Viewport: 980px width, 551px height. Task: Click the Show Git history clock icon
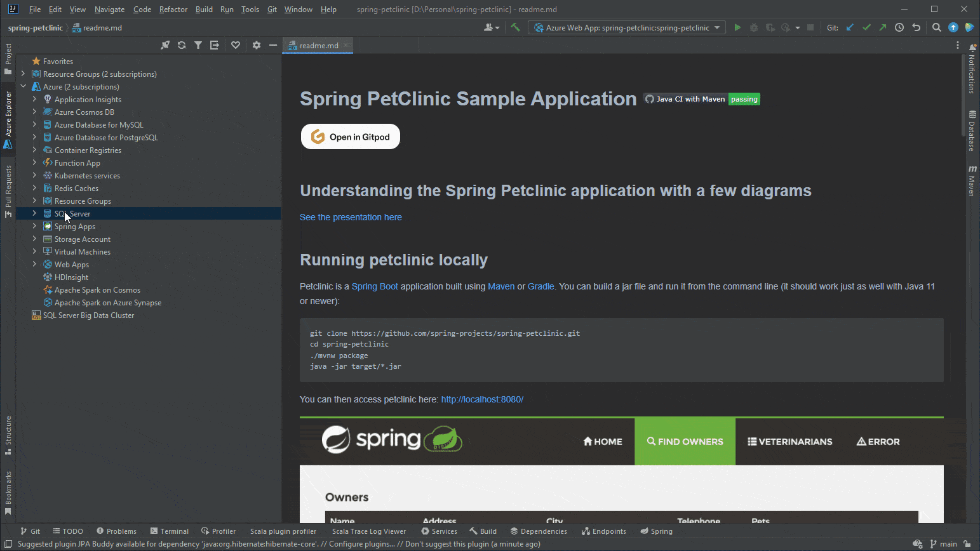(x=899, y=27)
